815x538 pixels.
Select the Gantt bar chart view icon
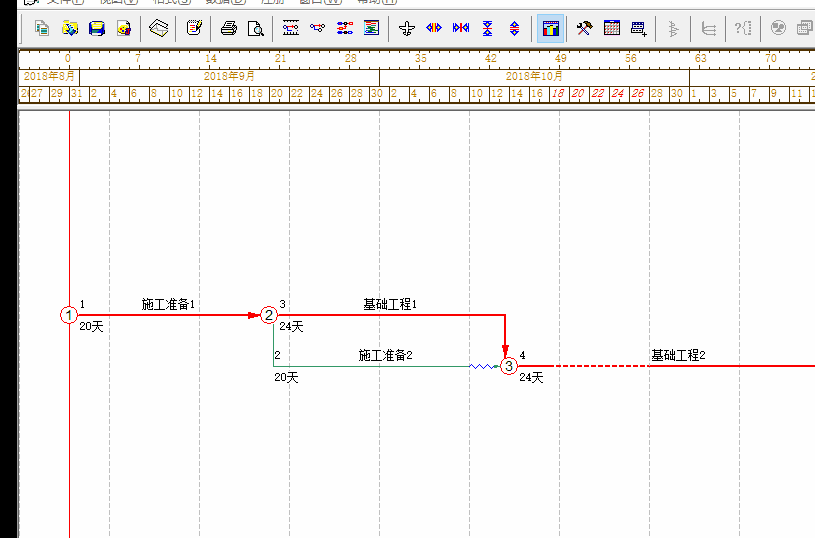click(345, 28)
